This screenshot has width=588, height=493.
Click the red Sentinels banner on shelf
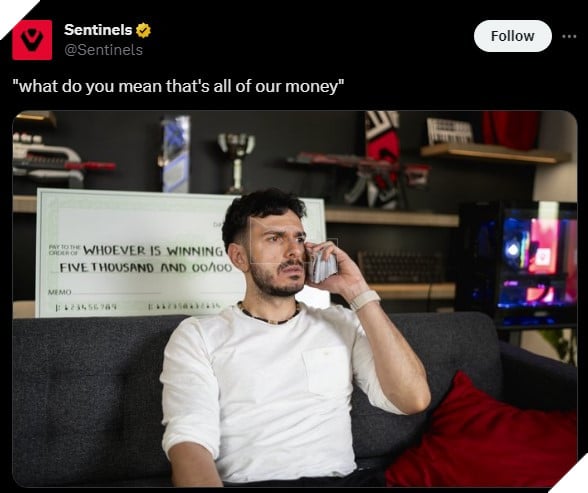[382, 159]
